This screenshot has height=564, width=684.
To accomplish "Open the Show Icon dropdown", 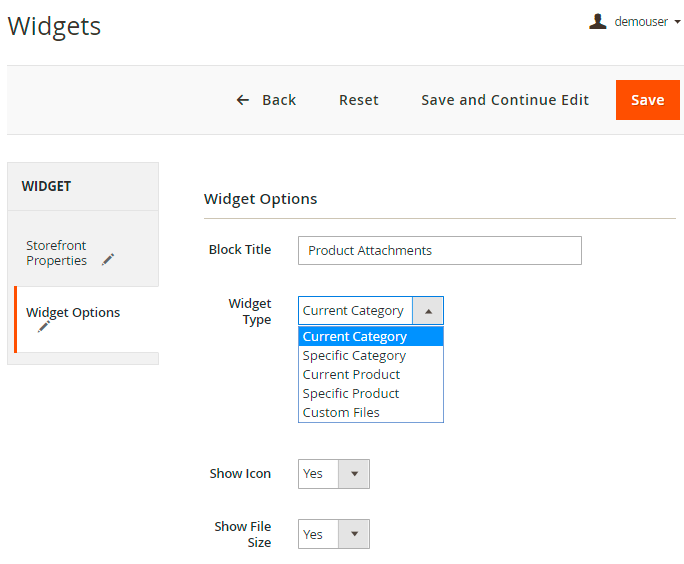I will coord(333,474).
